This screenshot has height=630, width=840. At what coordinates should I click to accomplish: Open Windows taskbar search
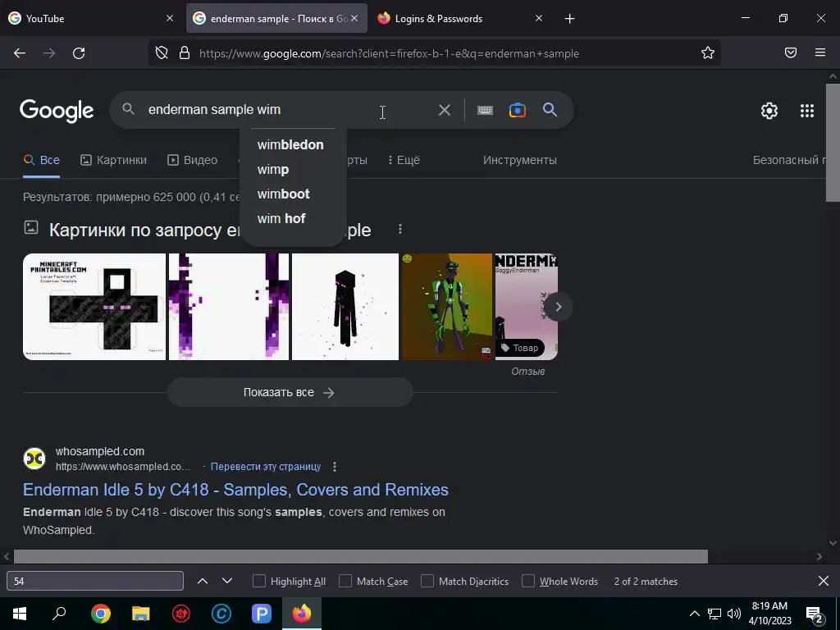[59, 614]
